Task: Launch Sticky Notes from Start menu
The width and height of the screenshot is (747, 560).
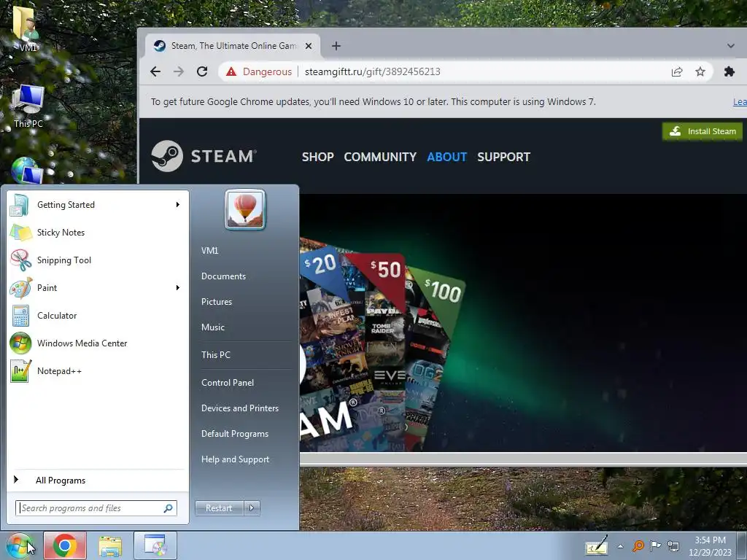Action: 97,233
